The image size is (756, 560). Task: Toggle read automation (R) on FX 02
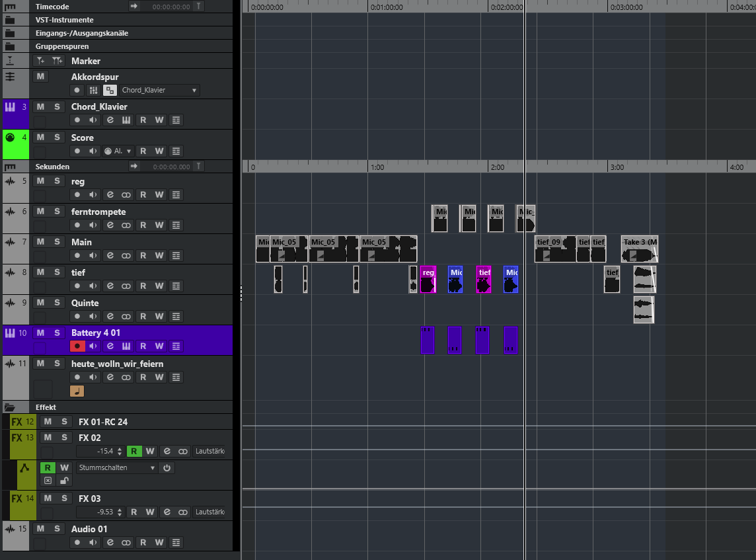pyautogui.click(x=133, y=452)
